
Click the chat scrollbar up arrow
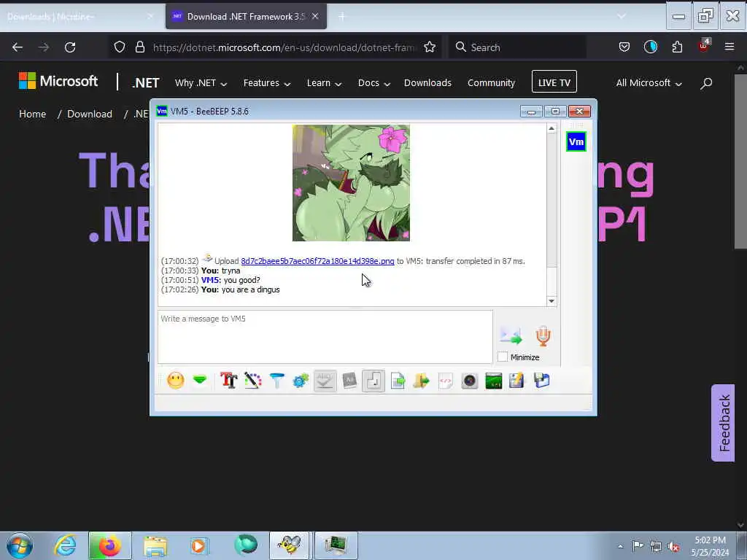click(551, 128)
